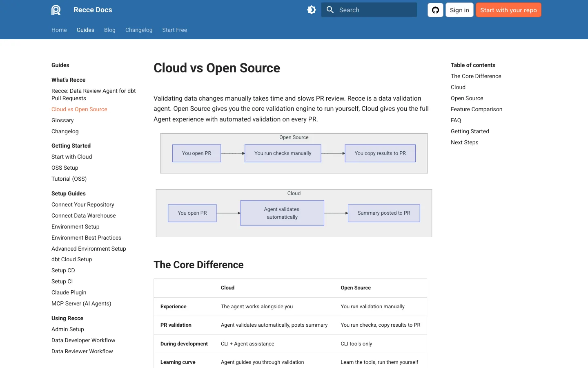Jump to Next Steps section
This screenshot has width=588, height=368.
click(464, 142)
